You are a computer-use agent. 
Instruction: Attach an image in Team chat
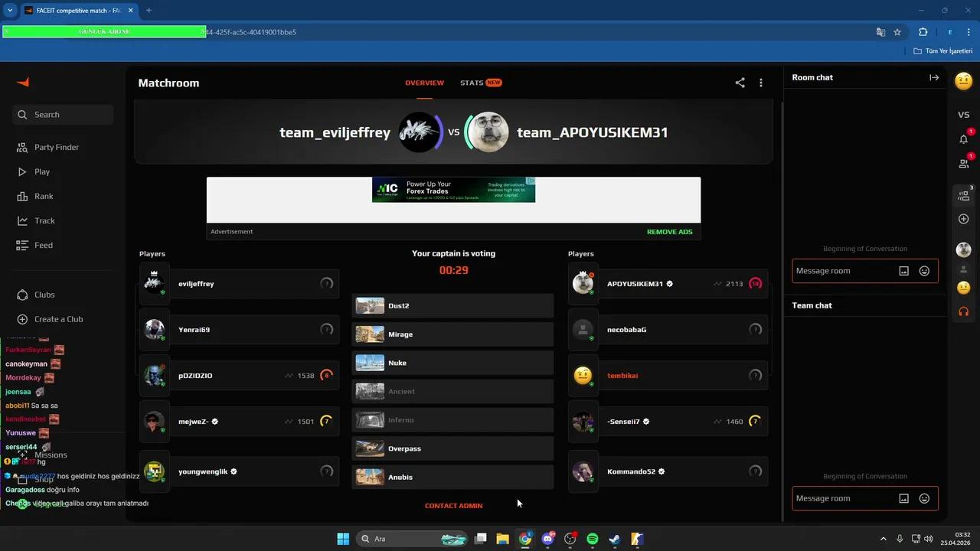coord(903,499)
